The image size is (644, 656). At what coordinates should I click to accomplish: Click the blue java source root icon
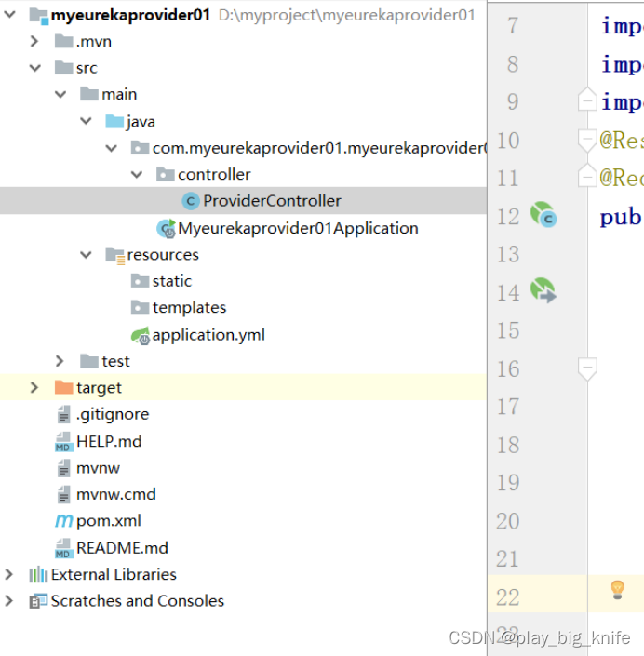[x=114, y=121]
